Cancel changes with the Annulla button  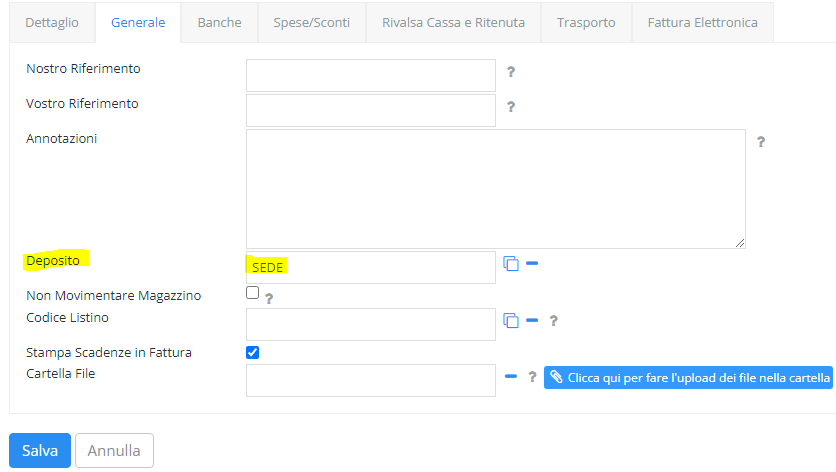114,451
